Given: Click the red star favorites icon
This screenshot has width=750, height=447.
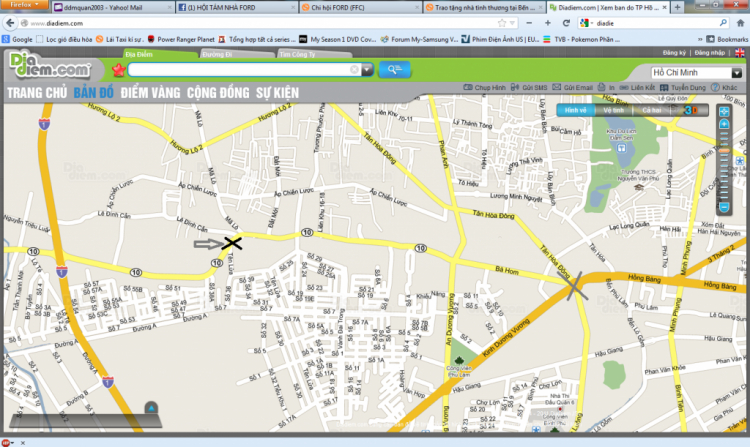Looking at the screenshot, I should (119, 70).
